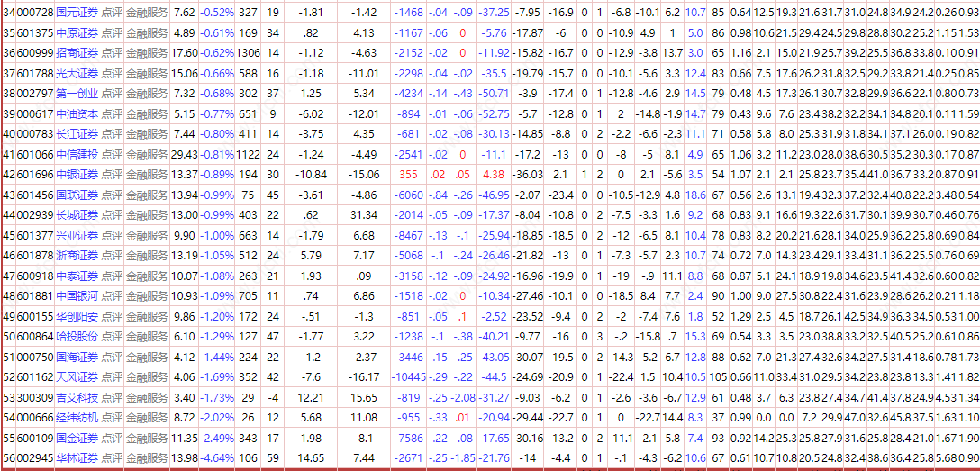Select stock code 002939
This screenshot has height=471, width=980.
coord(35,215)
